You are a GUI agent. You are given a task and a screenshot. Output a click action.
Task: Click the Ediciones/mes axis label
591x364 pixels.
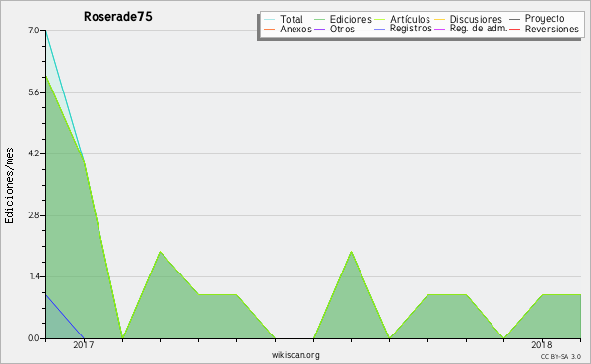pyautogui.click(x=9, y=186)
